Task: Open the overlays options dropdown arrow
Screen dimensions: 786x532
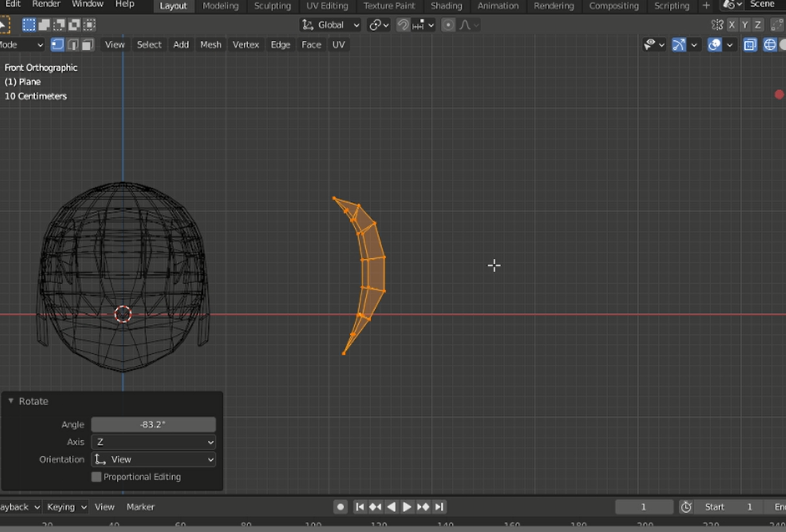Action: [x=729, y=44]
